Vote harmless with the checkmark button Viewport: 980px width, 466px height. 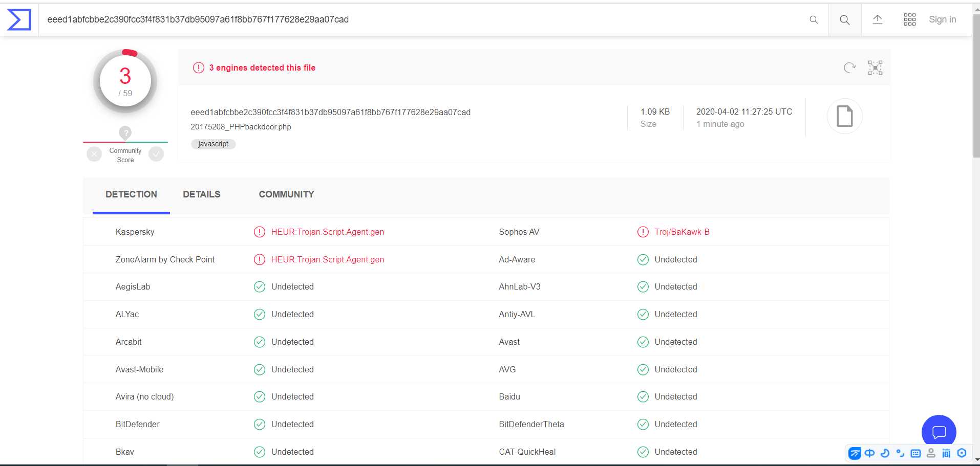click(x=156, y=154)
